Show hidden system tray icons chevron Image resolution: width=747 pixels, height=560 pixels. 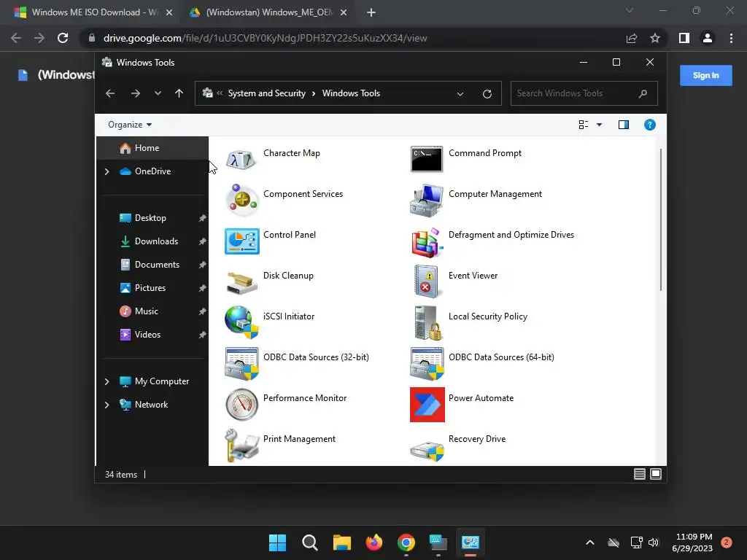click(x=589, y=542)
